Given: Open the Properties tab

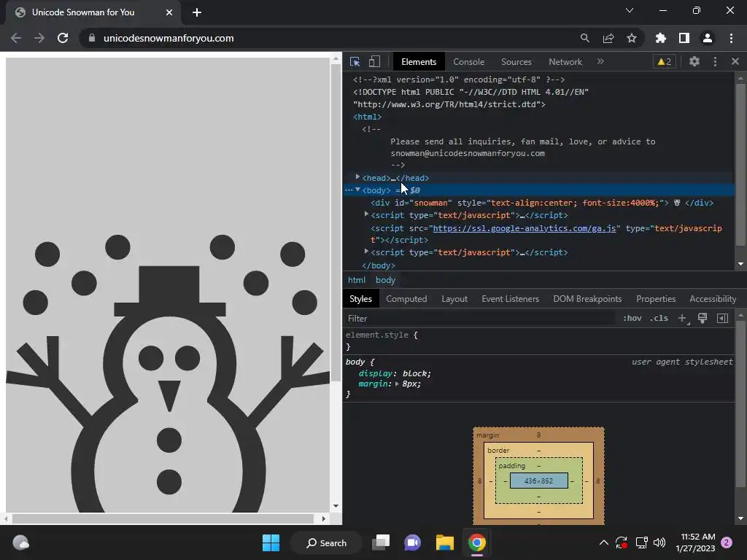Looking at the screenshot, I should [656, 299].
